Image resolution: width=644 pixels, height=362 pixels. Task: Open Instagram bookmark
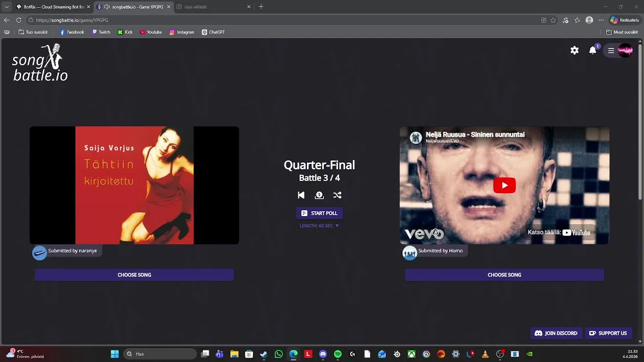click(182, 32)
